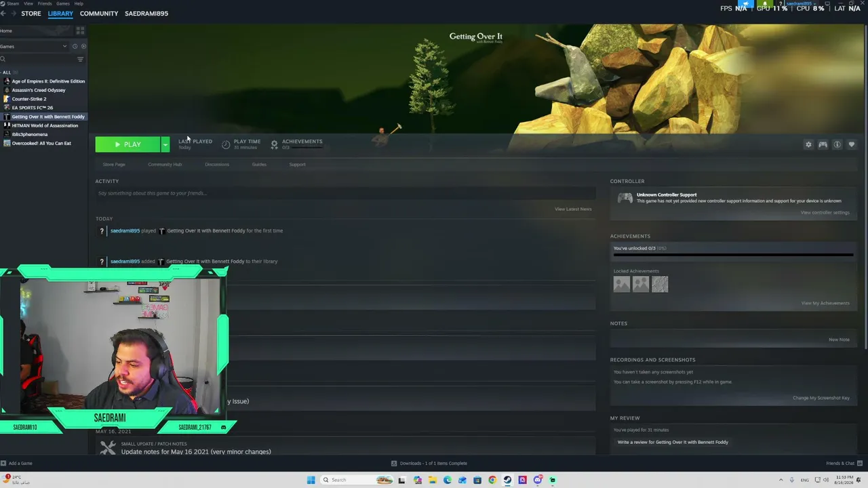Image resolution: width=868 pixels, height=488 pixels.
Task: Click the recent games clock icon
Action: pos(75,46)
